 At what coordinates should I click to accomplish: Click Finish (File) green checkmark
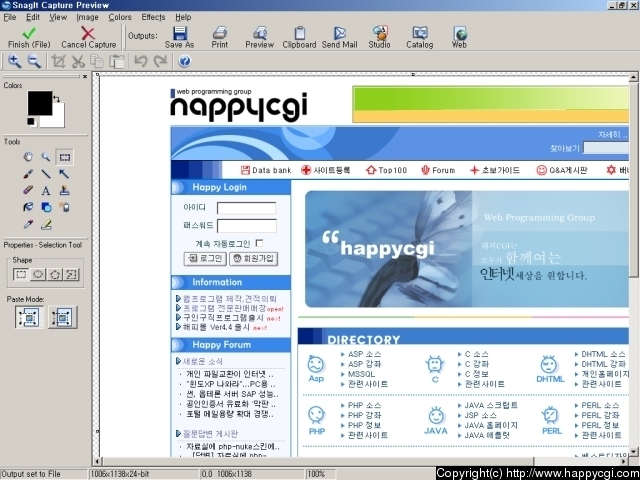click(29, 38)
